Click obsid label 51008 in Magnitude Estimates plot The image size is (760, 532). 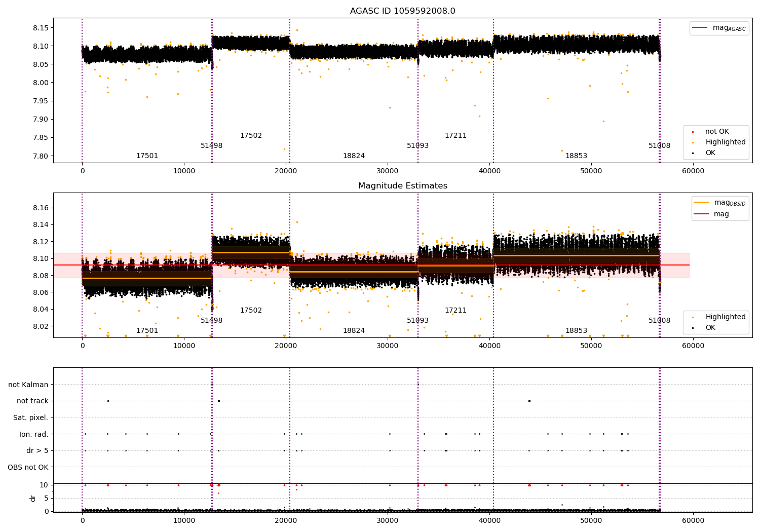coord(660,321)
